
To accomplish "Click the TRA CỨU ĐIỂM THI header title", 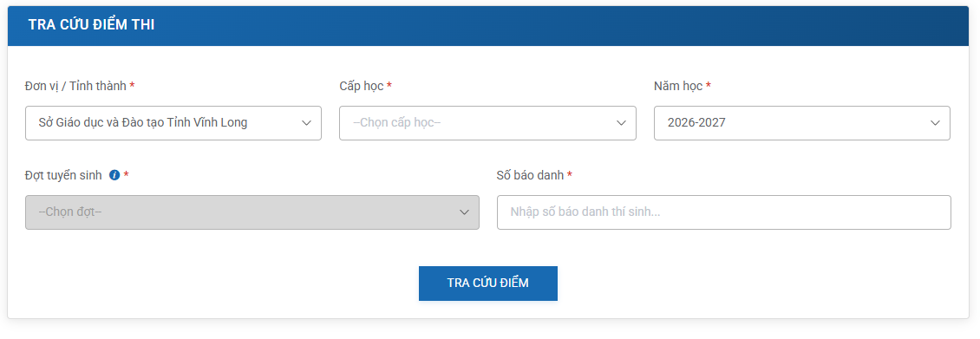I will pyautogui.click(x=91, y=25).
